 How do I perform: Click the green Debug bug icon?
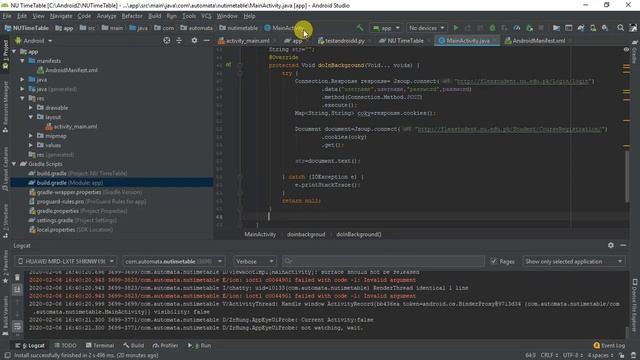[492, 28]
